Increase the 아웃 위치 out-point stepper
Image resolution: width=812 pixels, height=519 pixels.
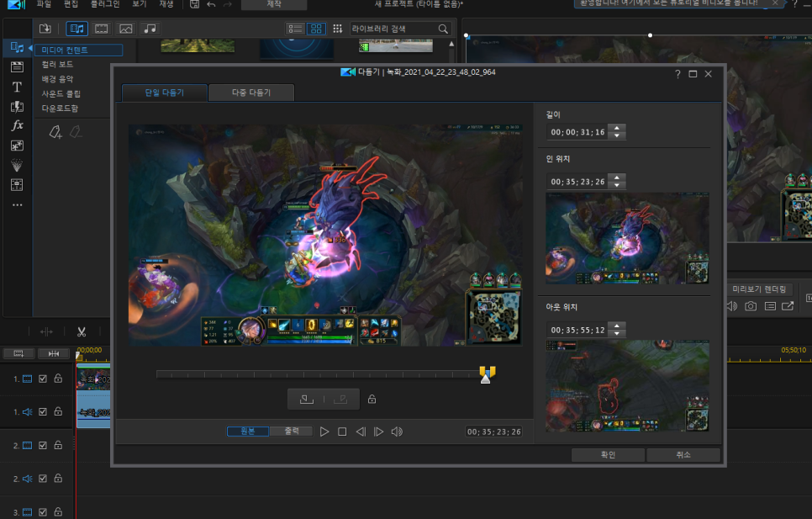tap(617, 326)
